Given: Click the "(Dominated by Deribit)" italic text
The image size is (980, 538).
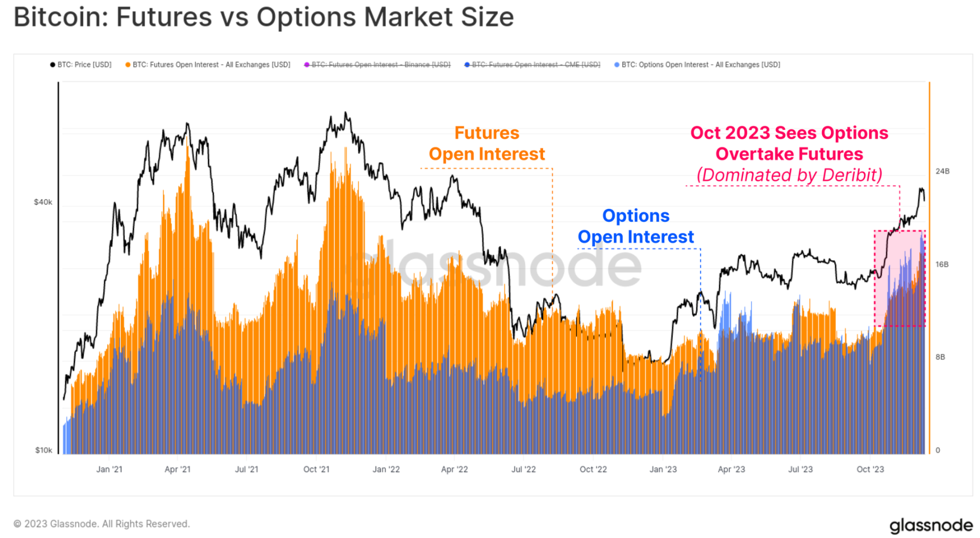Looking at the screenshot, I should 789,175.
